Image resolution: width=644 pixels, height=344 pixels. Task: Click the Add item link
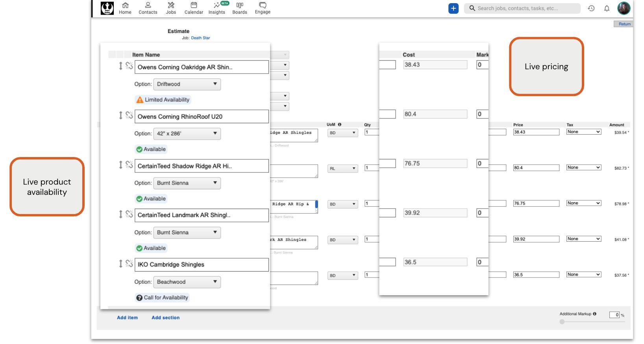pyautogui.click(x=127, y=318)
